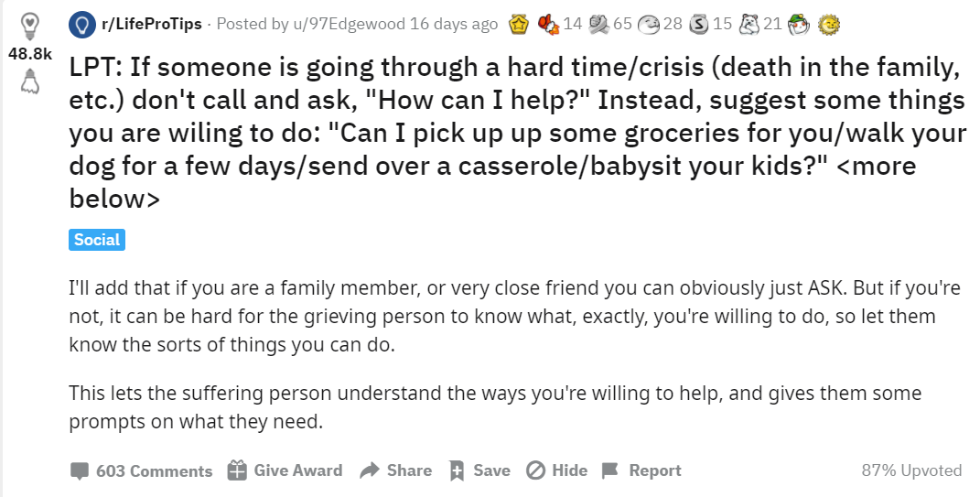This screenshot has width=980, height=497.
Task: Click the polar bear award icon
Action: point(748,25)
